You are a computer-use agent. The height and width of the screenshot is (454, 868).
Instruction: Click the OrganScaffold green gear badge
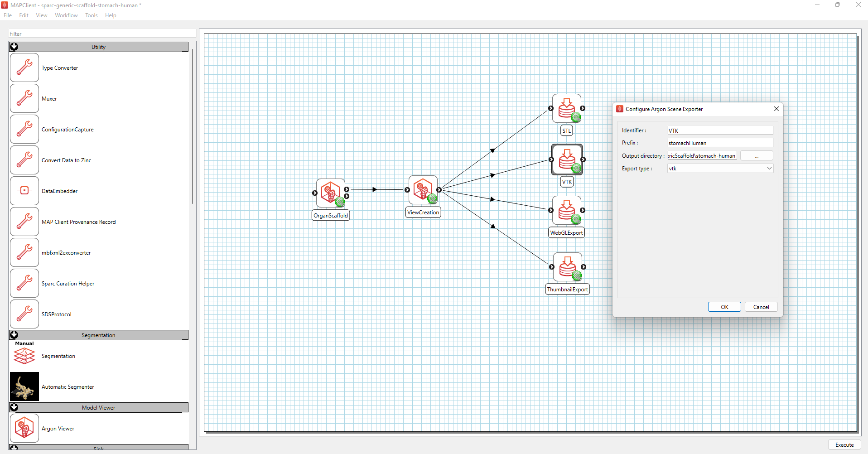(x=340, y=202)
